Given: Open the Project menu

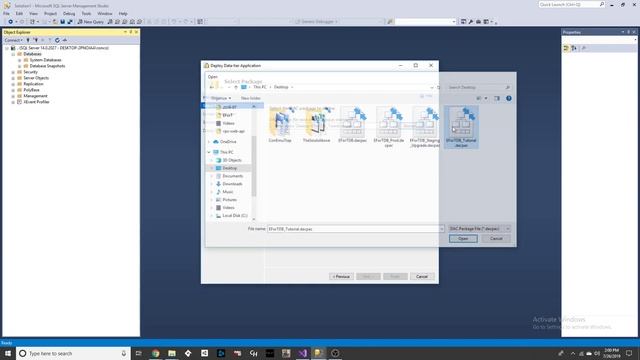Looking at the screenshot, I should click(51, 13).
